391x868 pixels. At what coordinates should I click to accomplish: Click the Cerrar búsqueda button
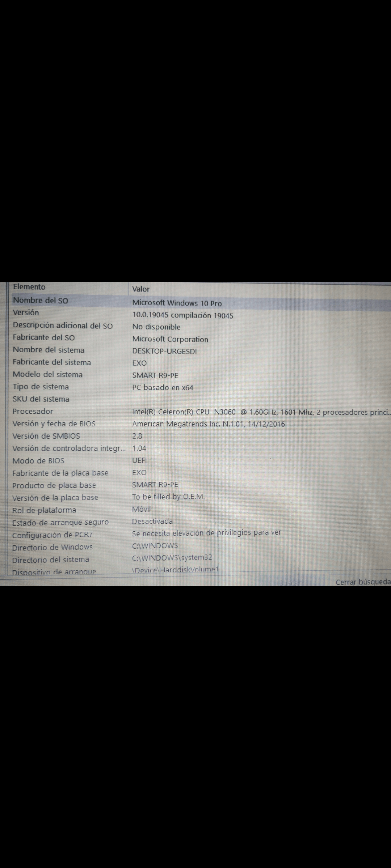pyautogui.click(x=363, y=582)
